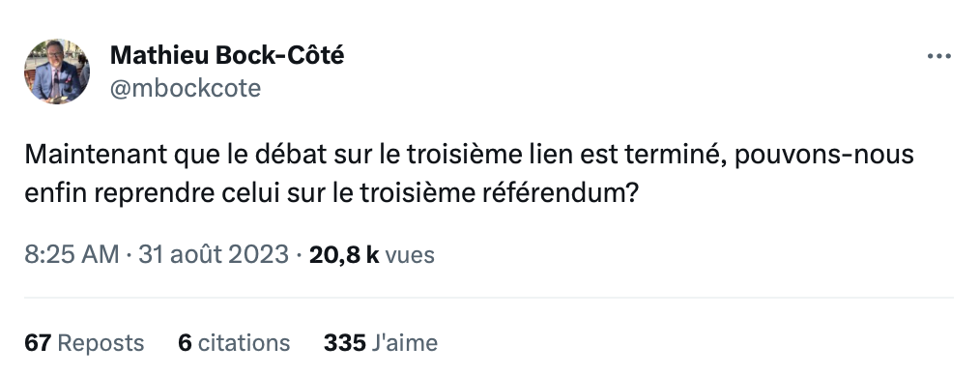Click the word "référendum?" in the tweet

pyautogui.click(x=561, y=193)
